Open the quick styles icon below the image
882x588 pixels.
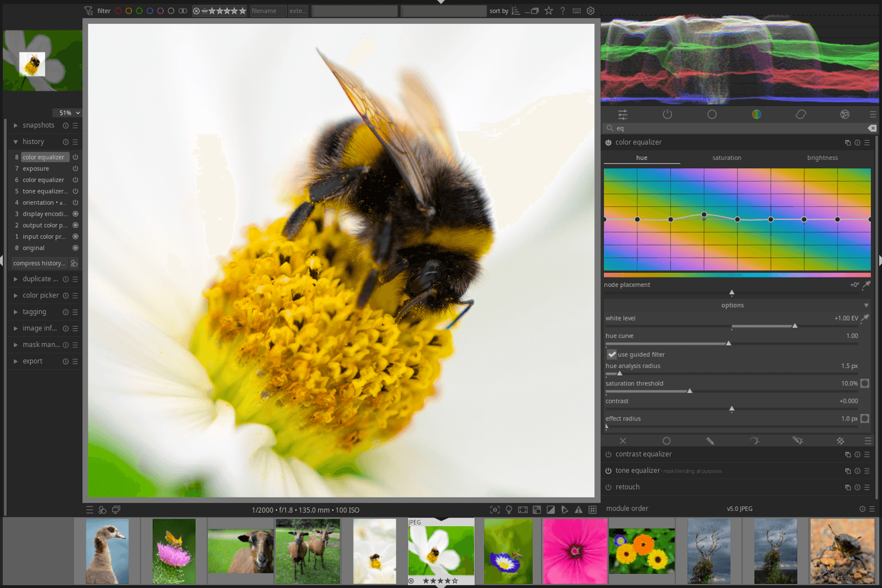point(102,510)
